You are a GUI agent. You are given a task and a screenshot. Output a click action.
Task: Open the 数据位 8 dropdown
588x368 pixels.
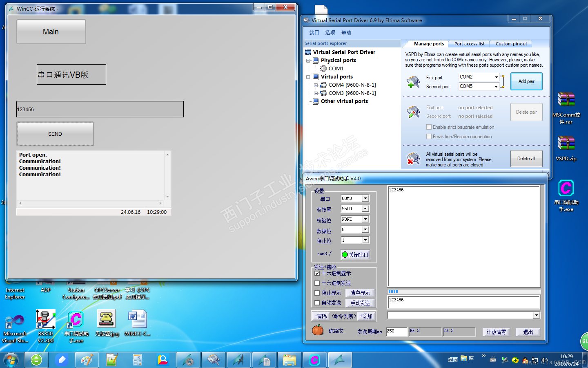pos(365,229)
